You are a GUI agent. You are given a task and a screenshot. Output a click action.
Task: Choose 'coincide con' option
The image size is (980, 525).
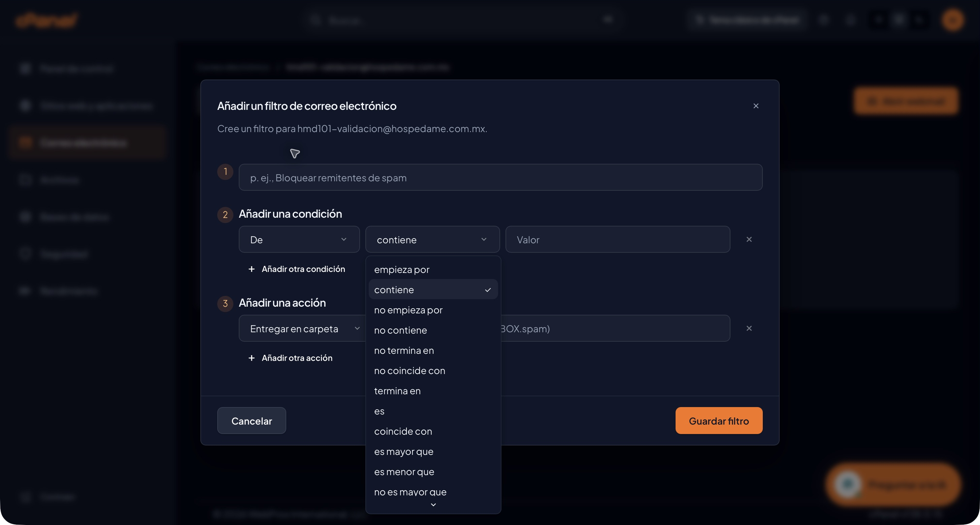coord(433,431)
